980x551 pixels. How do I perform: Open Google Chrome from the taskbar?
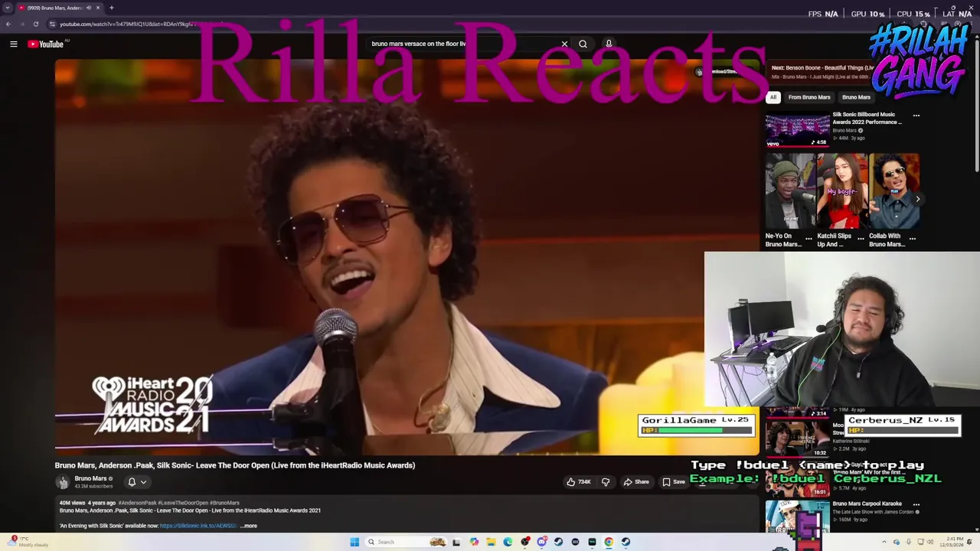coord(609,542)
